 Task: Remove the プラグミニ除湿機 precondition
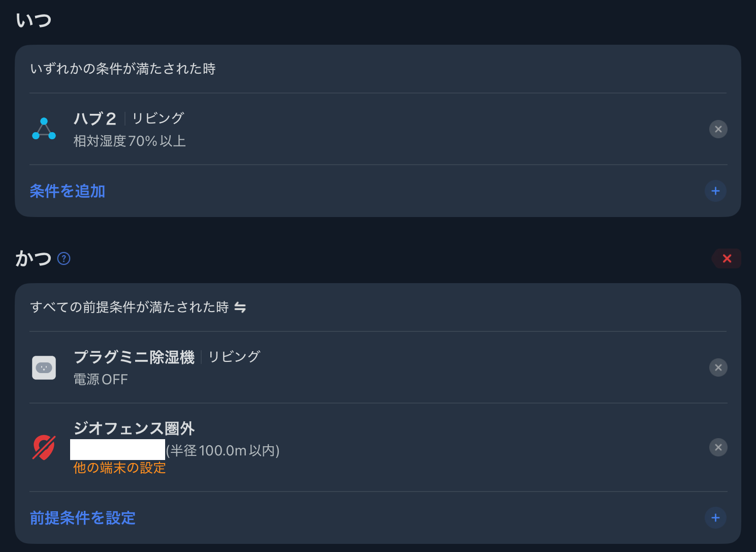(718, 367)
